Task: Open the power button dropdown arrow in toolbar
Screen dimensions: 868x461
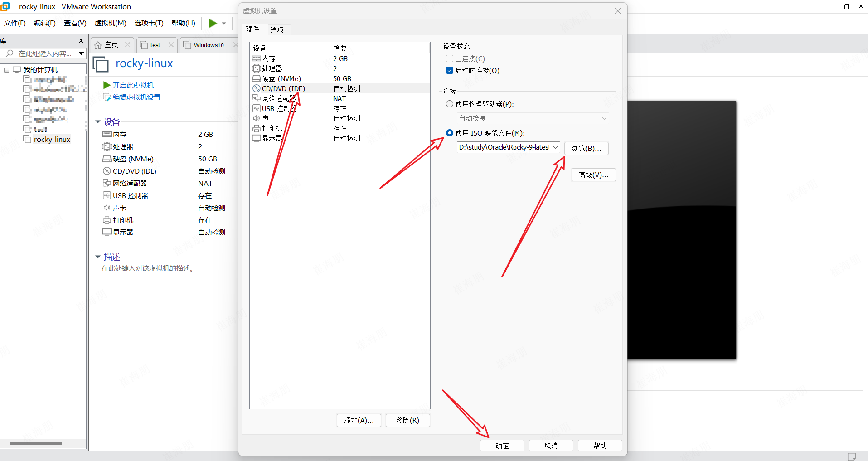Action: (x=224, y=24)
